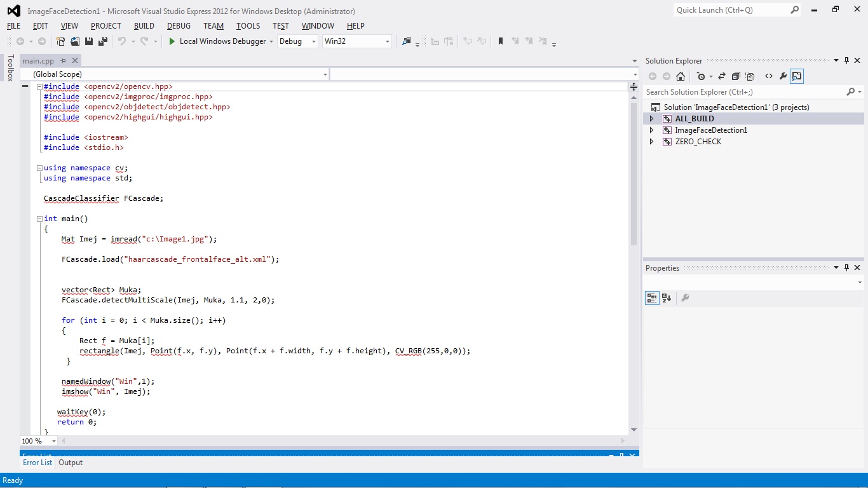
Task: Click the split editor handle above the scrollbar
Action: tap(634, 86)
